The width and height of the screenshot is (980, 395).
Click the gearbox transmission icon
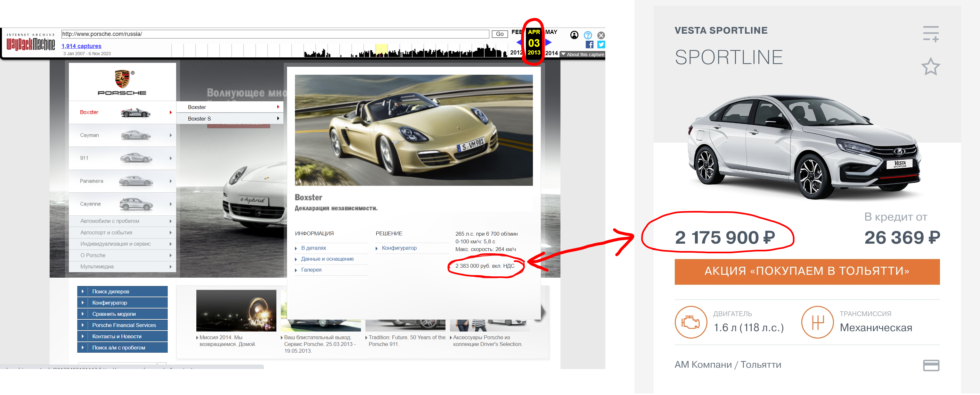click(x=817, y=322)
